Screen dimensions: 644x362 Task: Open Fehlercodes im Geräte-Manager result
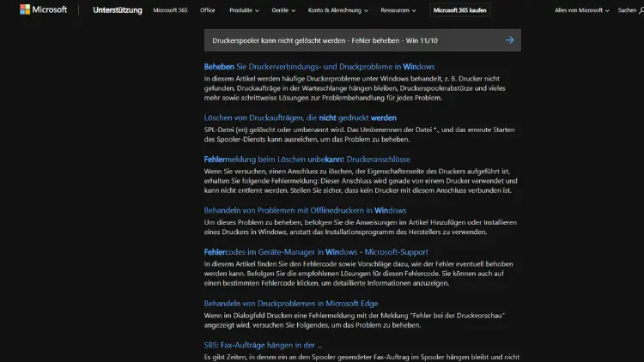316,252
